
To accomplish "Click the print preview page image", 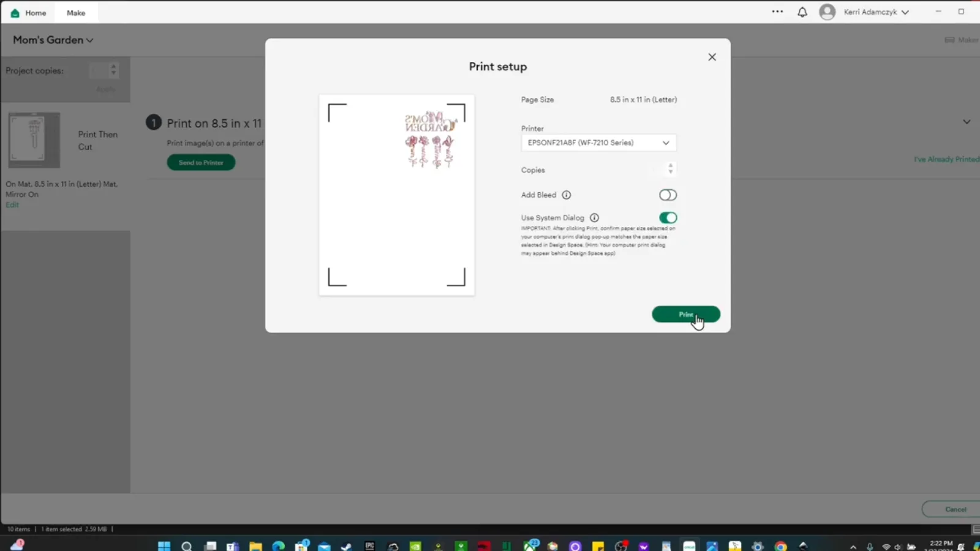I will [x=397, y=195].
